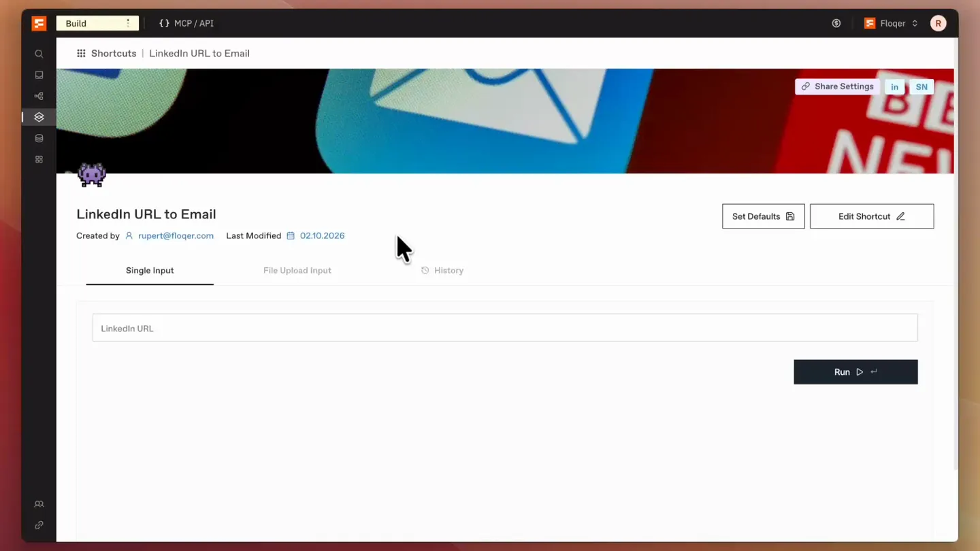Open the credits coin icon in the top bar
The height and width of the screenshot is (551, 980).
836,23
